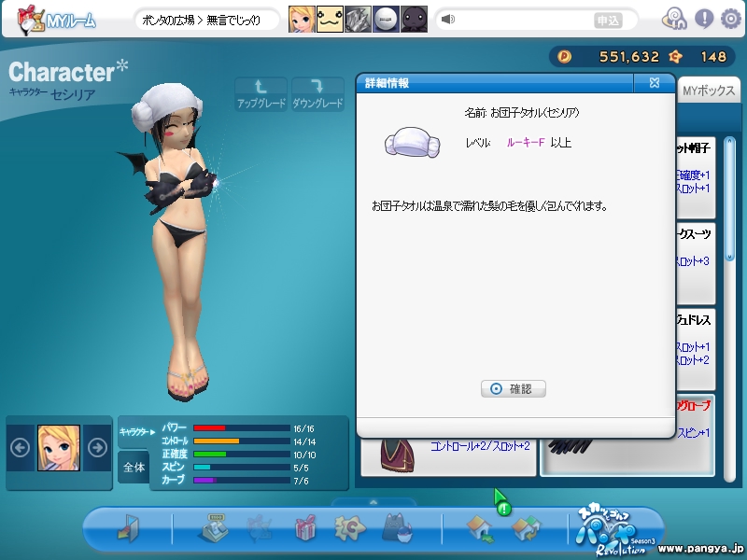Click the 148 cookie amount
This screenshot has height=560, width=747.
713,57
